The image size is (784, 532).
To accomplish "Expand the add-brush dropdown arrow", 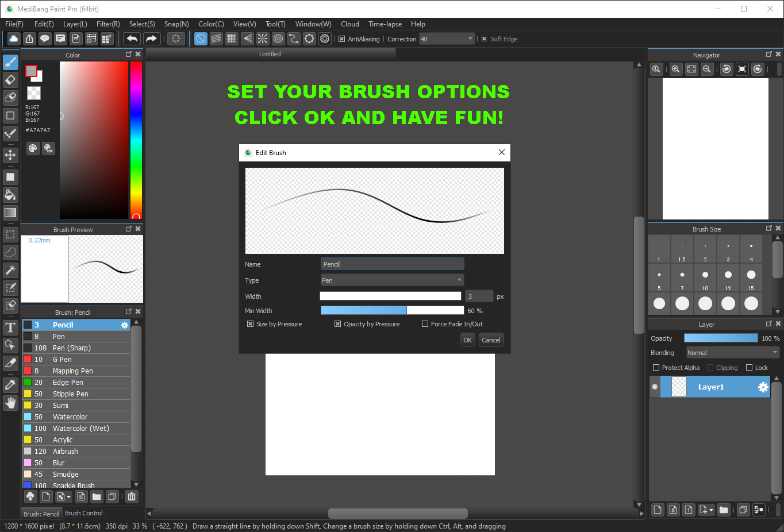I will (x=68, y=497).
